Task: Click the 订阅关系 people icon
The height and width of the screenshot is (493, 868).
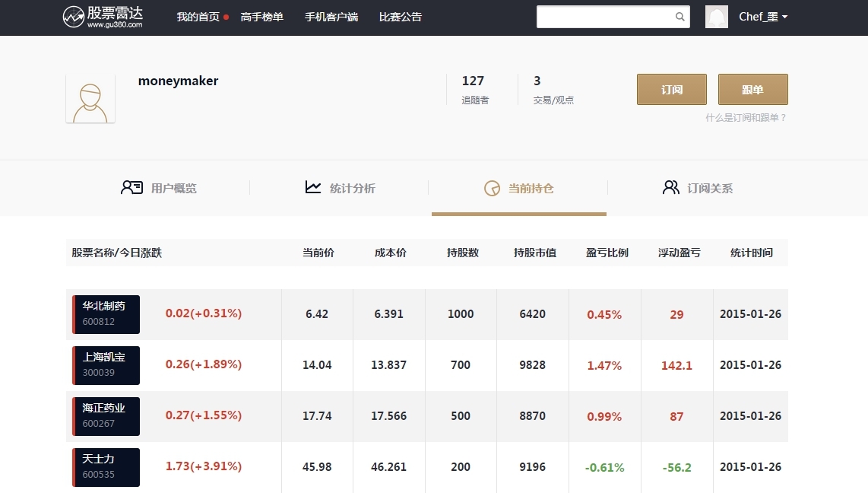Action: coord(671,187)
